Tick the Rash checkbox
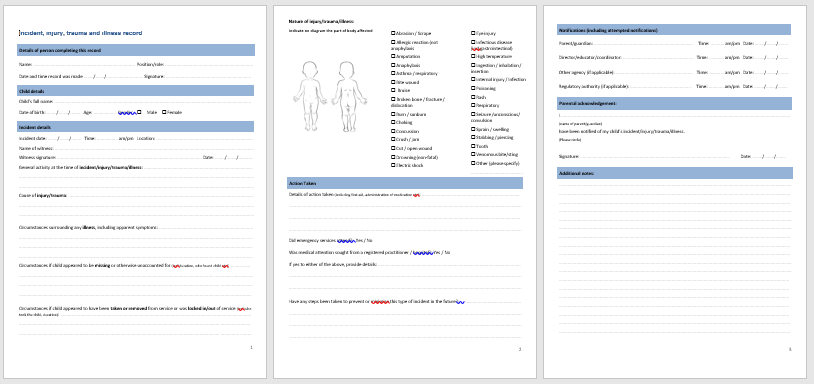 [x=473, y=97]
